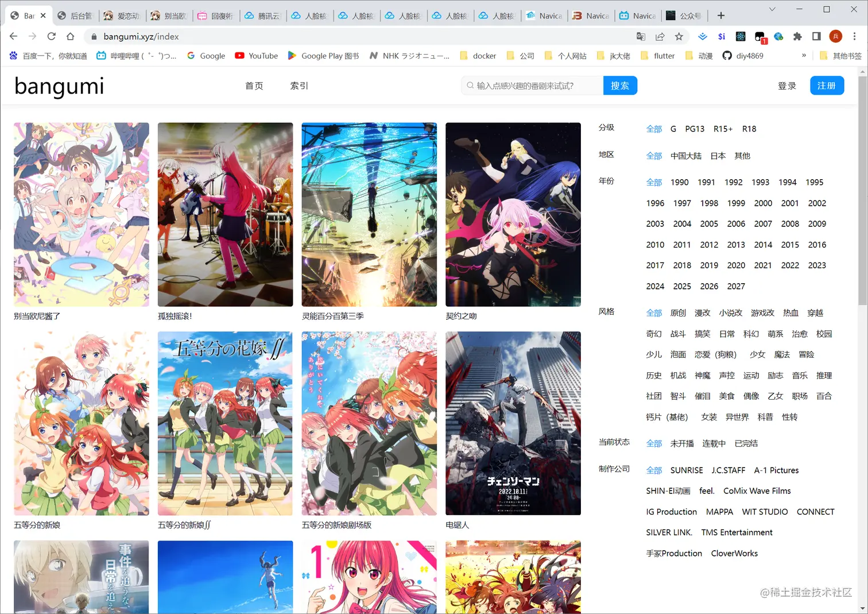The image size is (868, 614).
Task: Show the hidden bookmarks overflow chevron
Action: pos(804,56)
